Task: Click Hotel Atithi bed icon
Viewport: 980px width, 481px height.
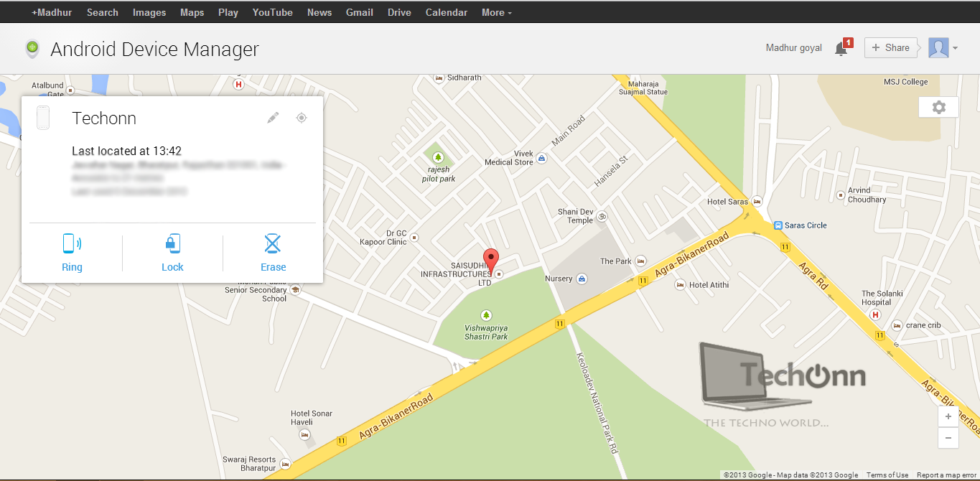Action: (x=679, y=285)
